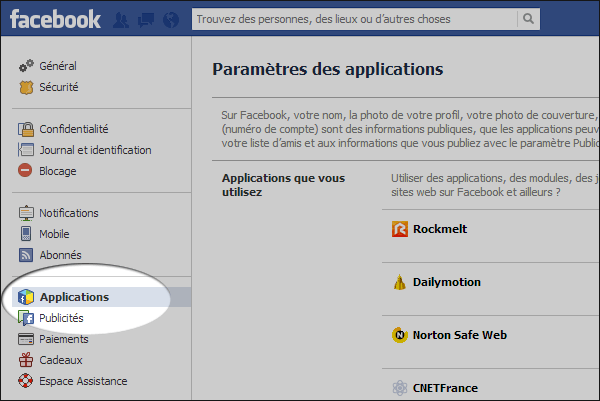Screen dimensions: 600x401
Task: Click the Dailymotion app icon
Action: [399, 283]
